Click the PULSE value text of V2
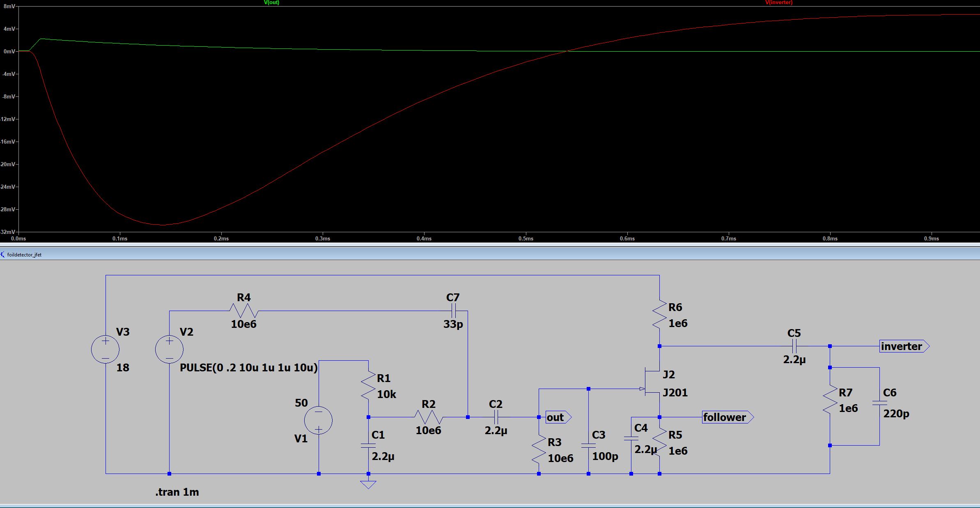This screenshot has width=980, height=508. 248,368
